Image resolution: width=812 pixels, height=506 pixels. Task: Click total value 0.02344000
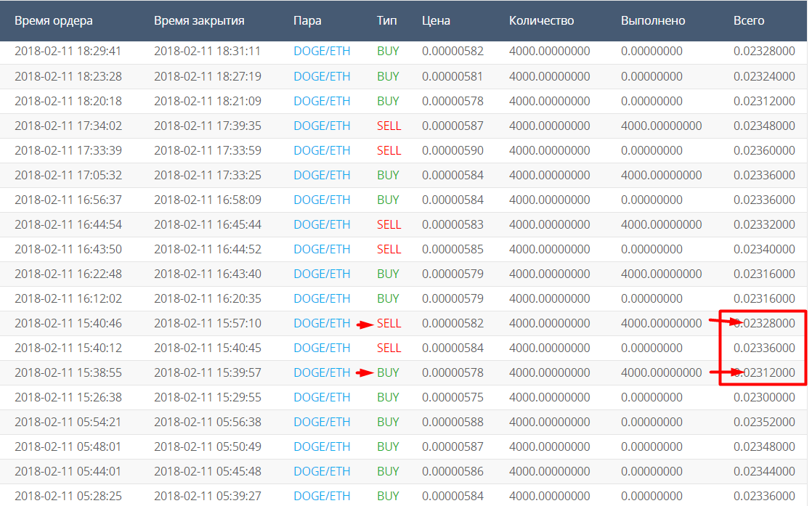click(764, 472)
